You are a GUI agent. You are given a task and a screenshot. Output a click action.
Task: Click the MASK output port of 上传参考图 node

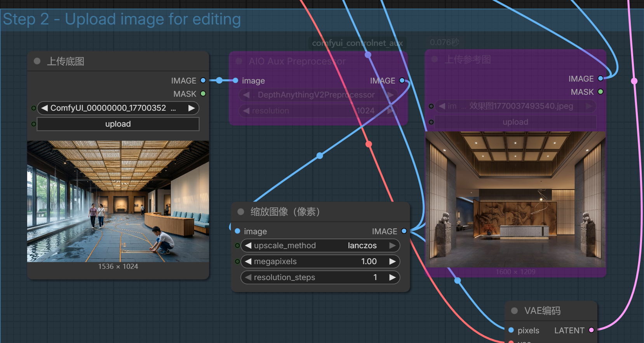tap(600, 92)
